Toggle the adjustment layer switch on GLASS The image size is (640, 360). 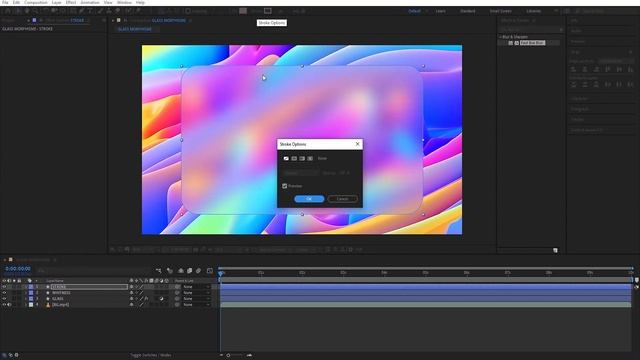coord(162,299)
